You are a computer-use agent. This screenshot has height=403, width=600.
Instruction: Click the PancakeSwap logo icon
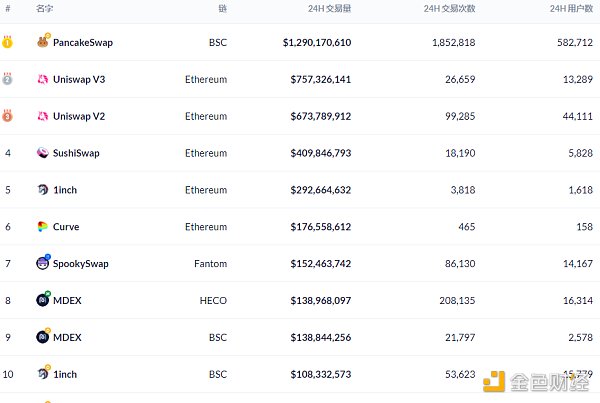point(43,42)
